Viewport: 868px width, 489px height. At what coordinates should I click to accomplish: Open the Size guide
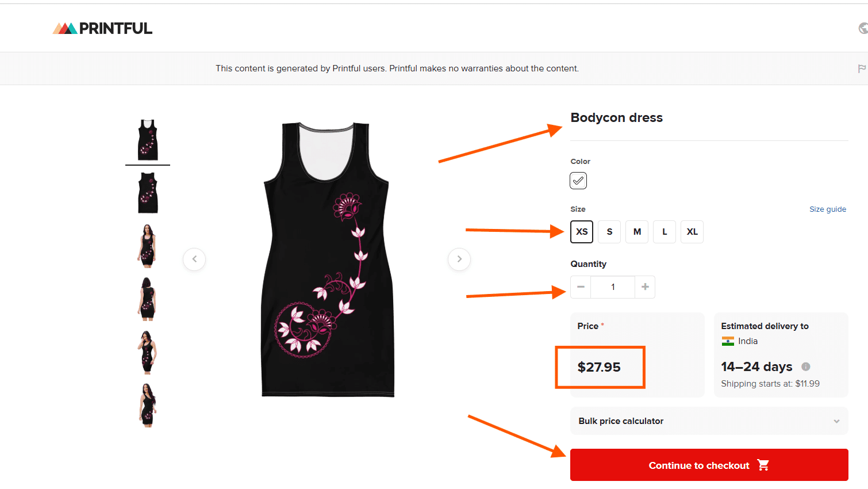coord(828,209)
